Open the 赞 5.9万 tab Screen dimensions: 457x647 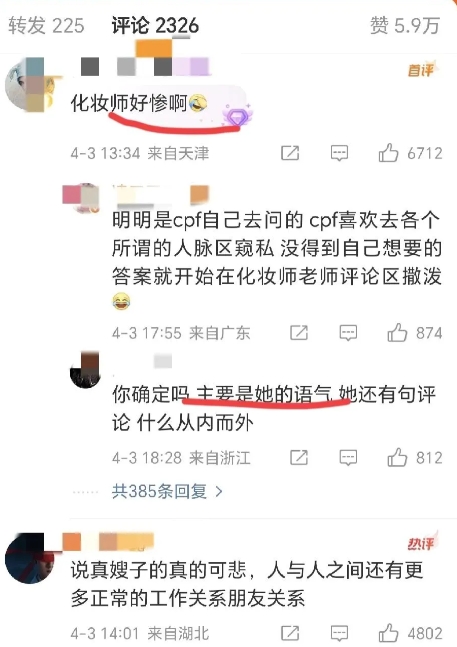click(405, 26)
